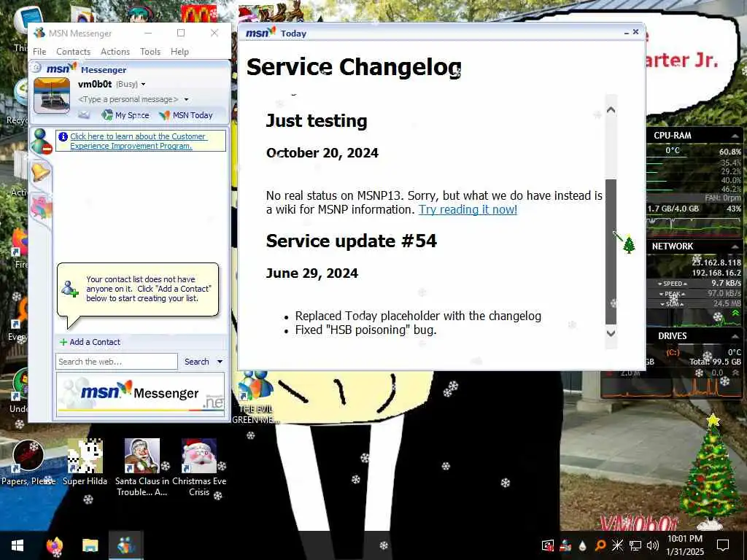This screenshot has width=747, height=560.
Task: Open the Actions menu
Action: point(115,52)
